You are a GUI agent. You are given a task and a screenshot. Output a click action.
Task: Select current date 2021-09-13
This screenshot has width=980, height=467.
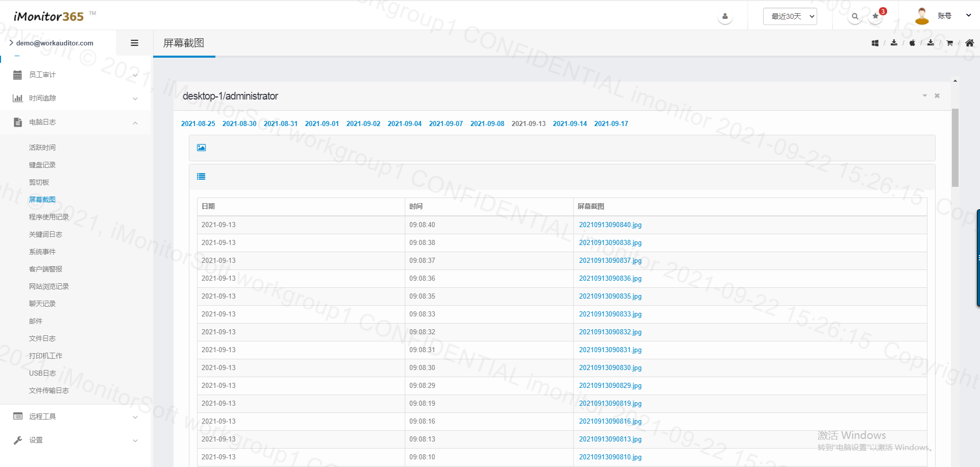529,124
